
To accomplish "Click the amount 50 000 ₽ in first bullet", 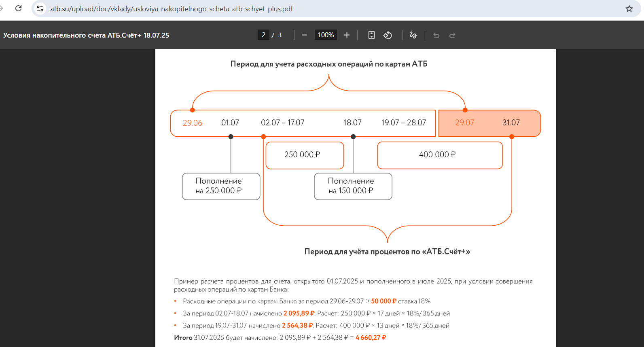I will pyautogui.click(x=383, y=301).
